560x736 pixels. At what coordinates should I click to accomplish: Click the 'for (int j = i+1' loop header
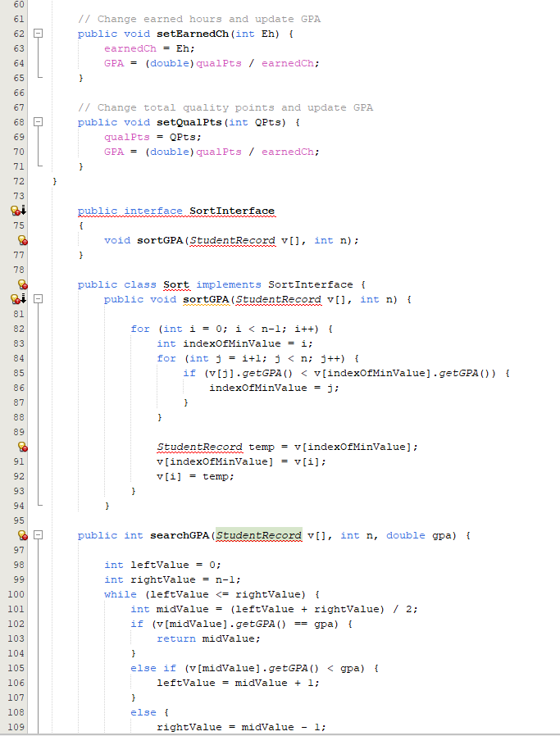pos(257,358)
